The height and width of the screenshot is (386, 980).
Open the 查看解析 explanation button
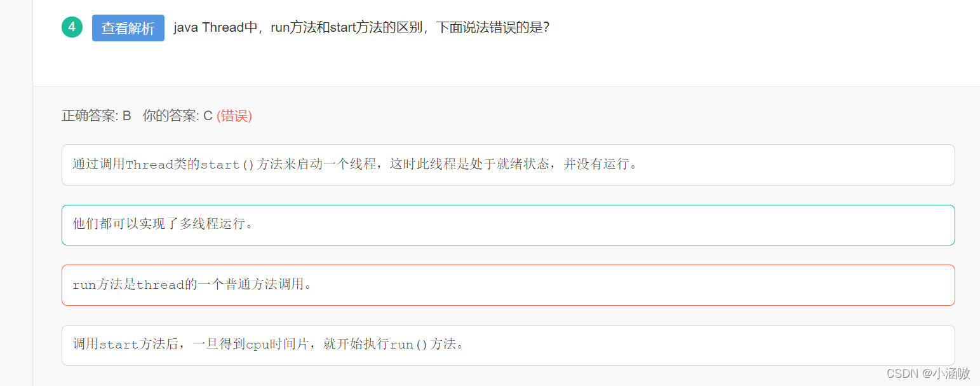128,28
